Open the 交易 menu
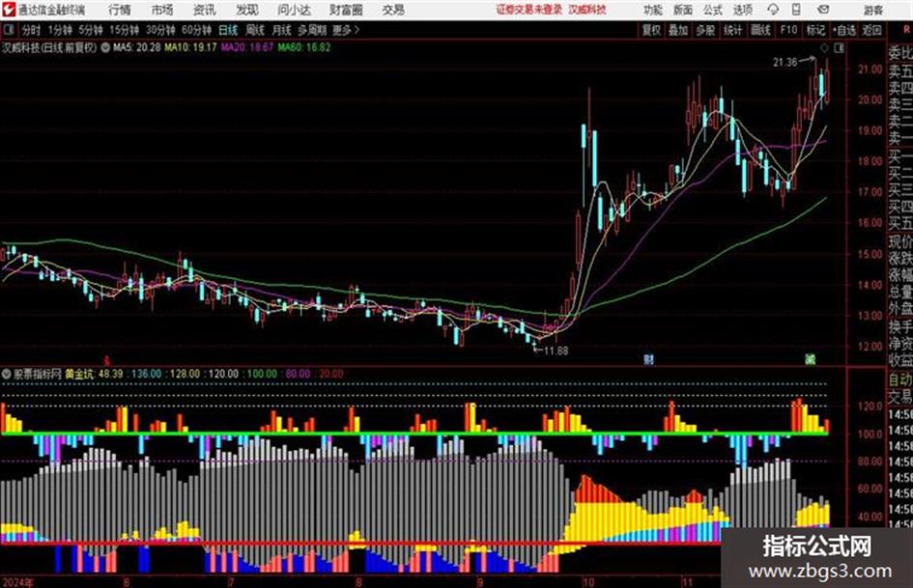The width and height of the screenshot is (913, 588). tap(393, 10)
